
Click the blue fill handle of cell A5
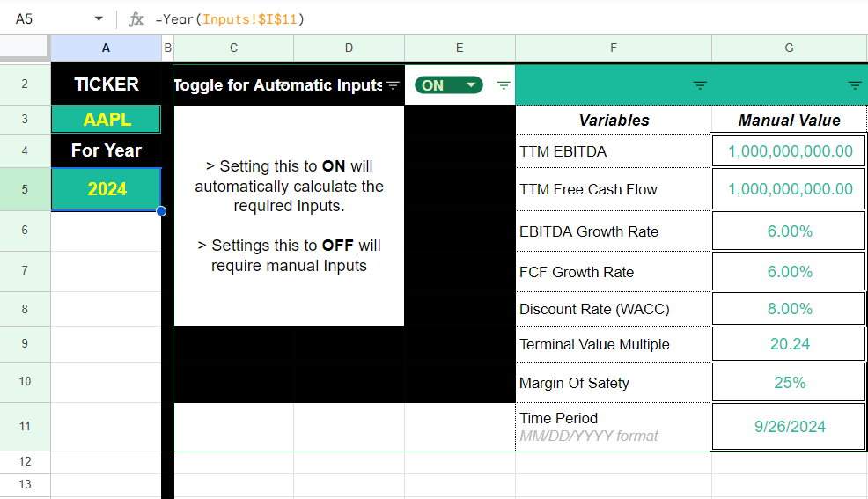(x=161, y=211)
